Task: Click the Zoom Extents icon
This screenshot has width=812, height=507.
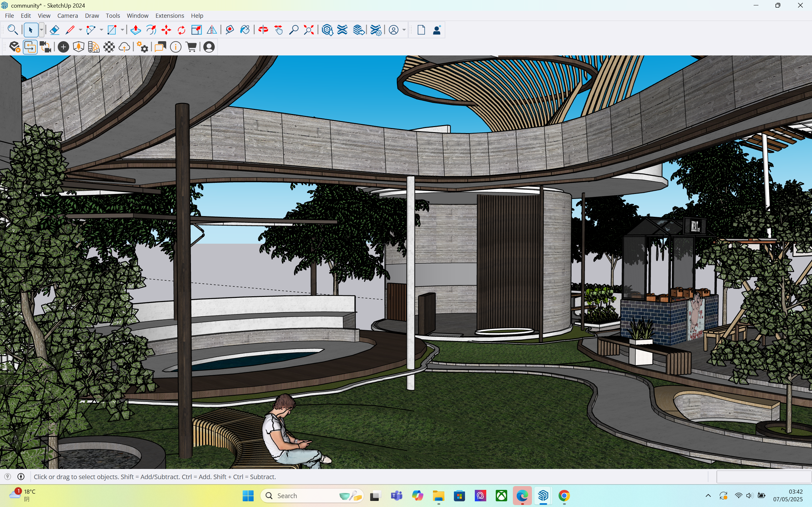Action: pyautogui.click(x=309, y=30)
